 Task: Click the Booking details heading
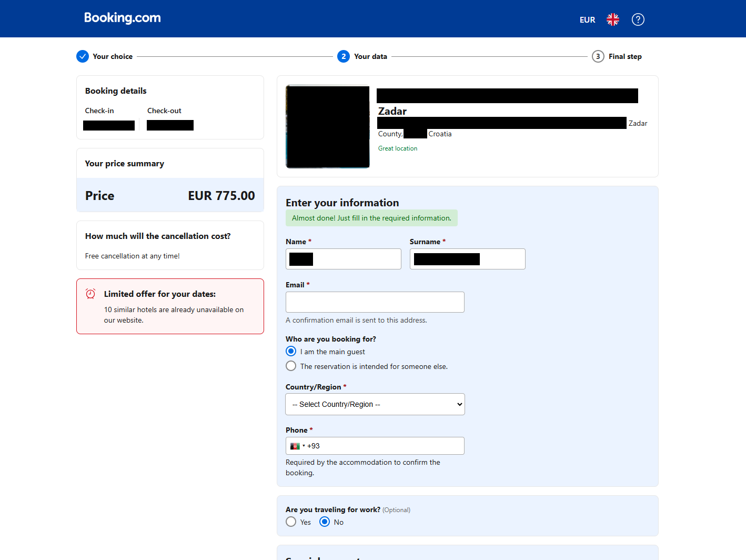[x=116, y=91]
